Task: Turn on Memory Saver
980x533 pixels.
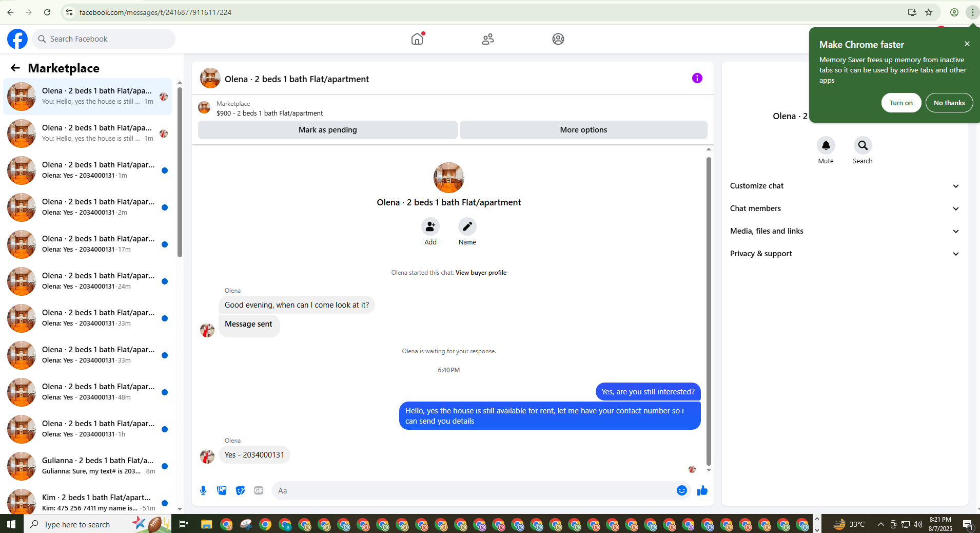Action: pyautogui.click(x=901, y=103)
